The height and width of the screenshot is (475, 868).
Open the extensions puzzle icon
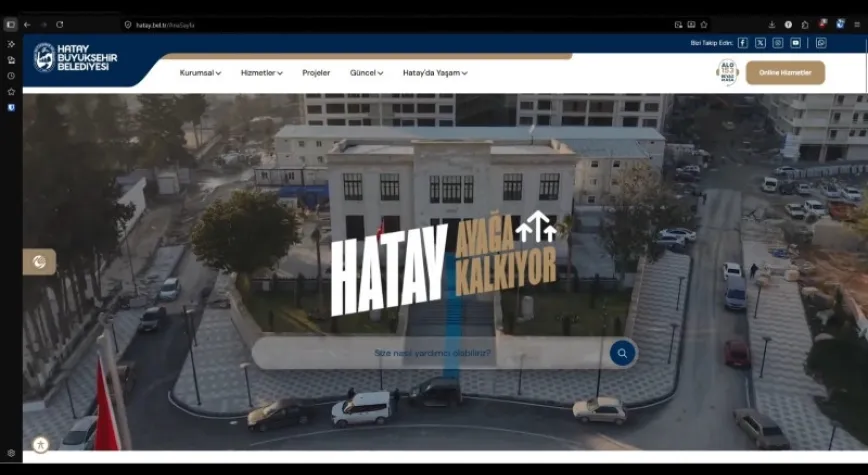tap(805, 25)
